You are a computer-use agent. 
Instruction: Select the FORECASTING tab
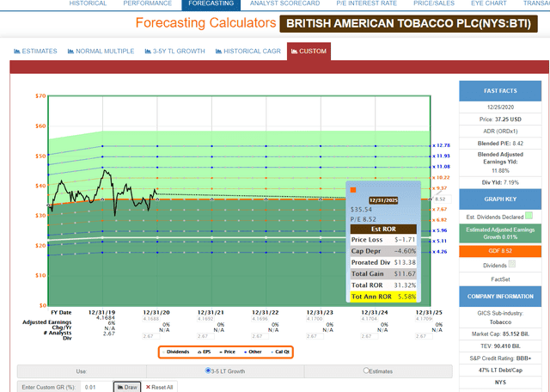click(x=211, y=3)
